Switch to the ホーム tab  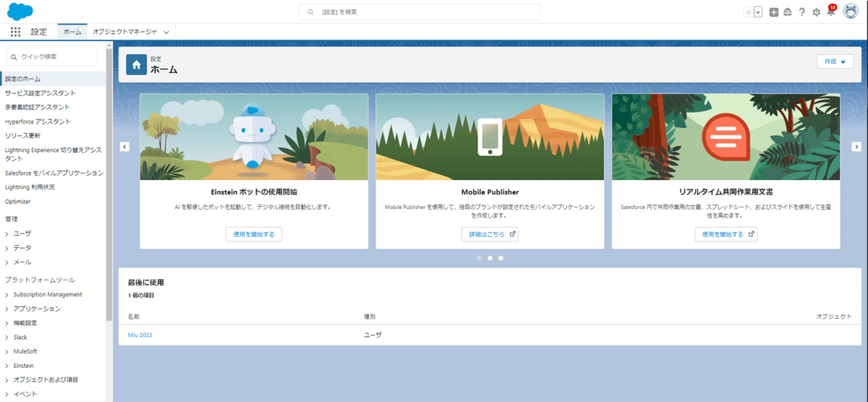click(72, 32)
